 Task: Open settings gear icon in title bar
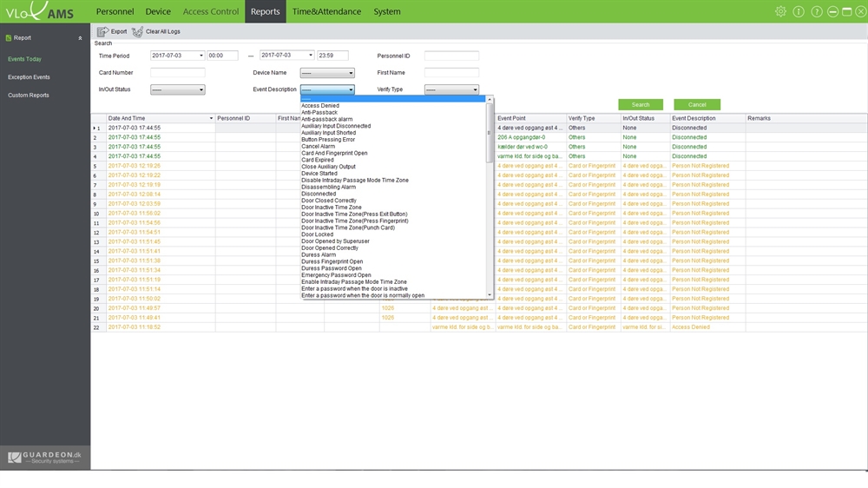[x=780, y=11]
